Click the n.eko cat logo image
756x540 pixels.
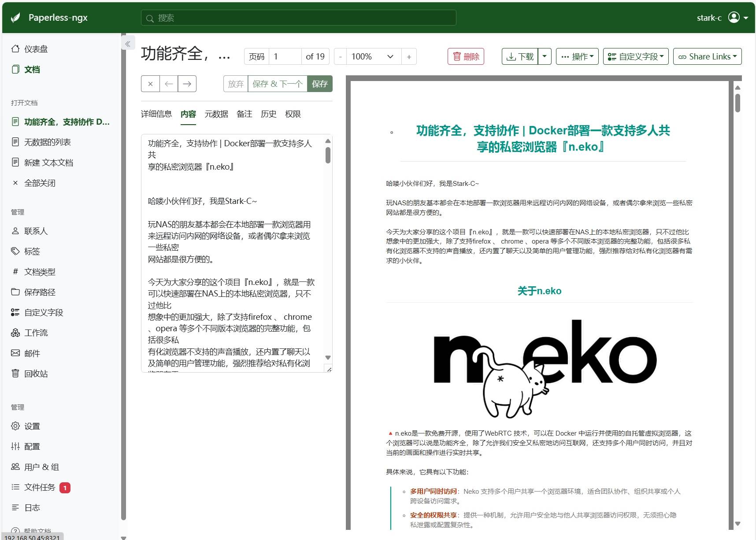pyautogui.click(x=545, y=369)
